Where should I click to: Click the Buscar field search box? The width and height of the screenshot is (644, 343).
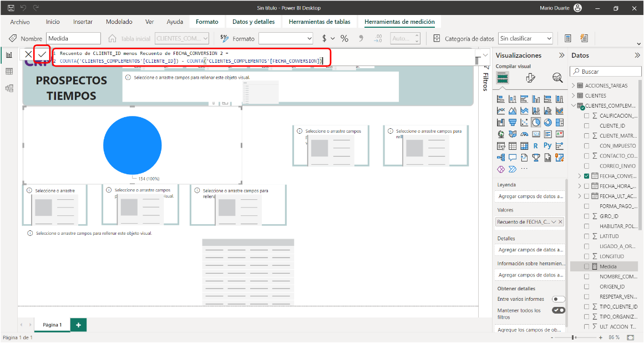click(x=606, y=72)
